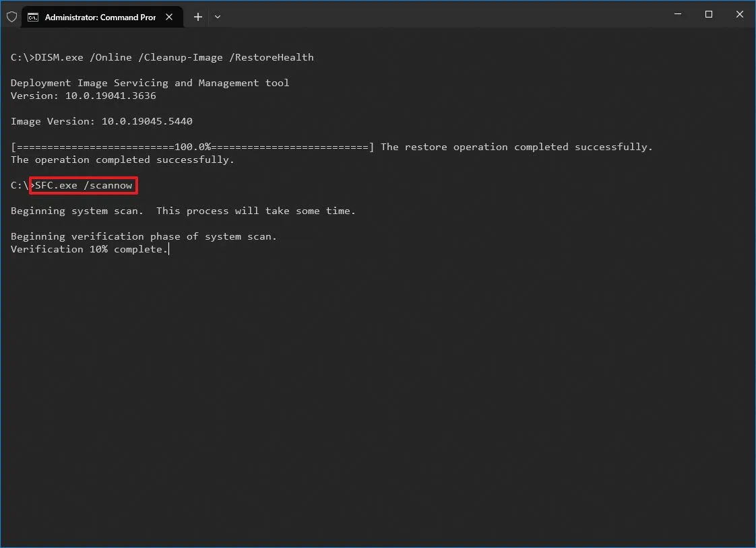The image size is (756, 548).
Task: Click the Command Prompt icon on the tab
Action: [x=33, y=16]
